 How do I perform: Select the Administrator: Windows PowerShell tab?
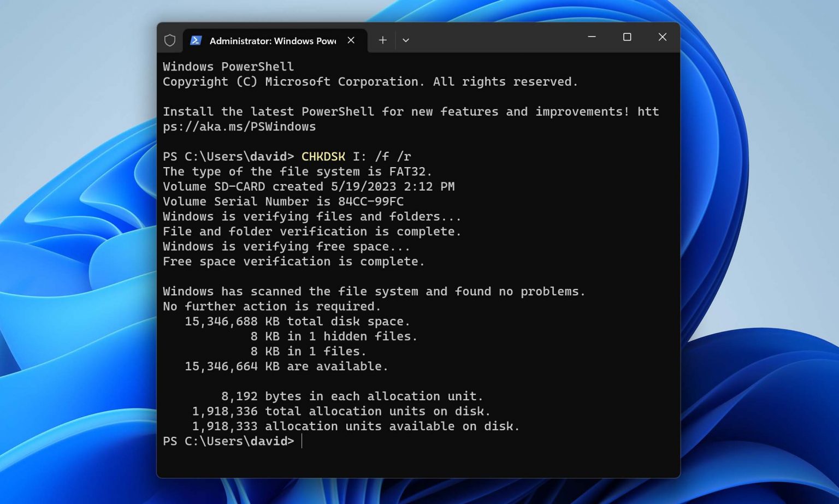tap(272, 41)
